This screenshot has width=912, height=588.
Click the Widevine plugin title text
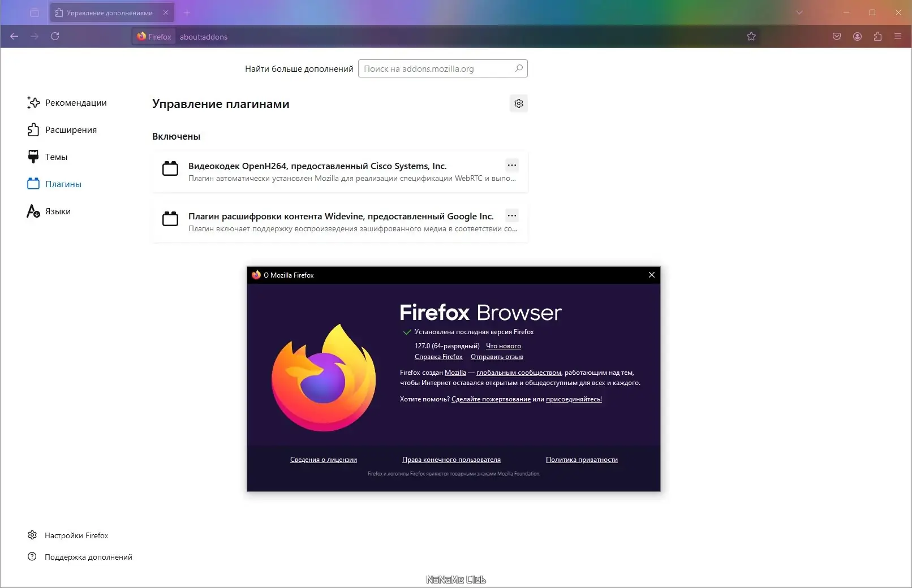[341, 216]
